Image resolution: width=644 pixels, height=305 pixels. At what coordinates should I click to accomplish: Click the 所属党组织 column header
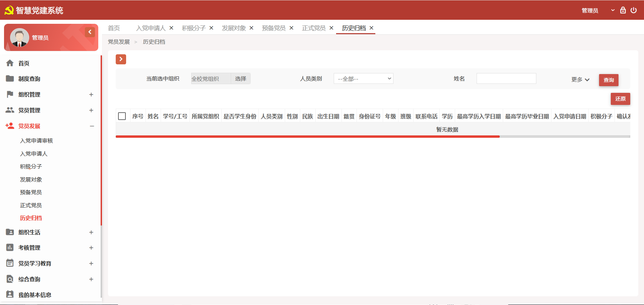pyautogui.click(x=205, y=116)
